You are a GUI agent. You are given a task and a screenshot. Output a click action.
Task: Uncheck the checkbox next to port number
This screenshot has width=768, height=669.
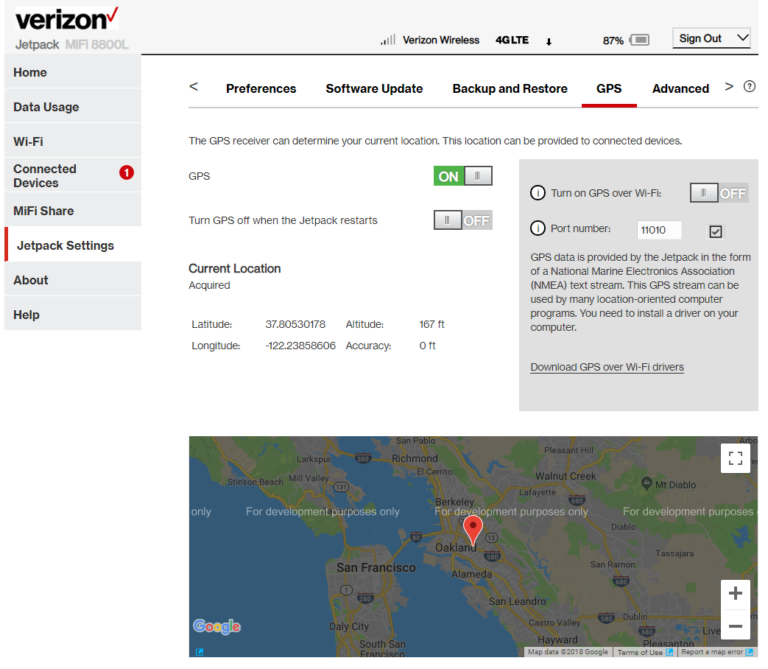[x=715, y=231]
